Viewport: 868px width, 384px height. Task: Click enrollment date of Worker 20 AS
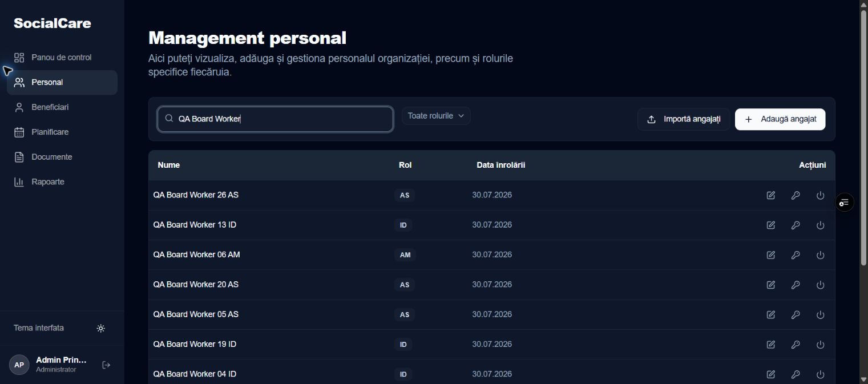(492, 284)
